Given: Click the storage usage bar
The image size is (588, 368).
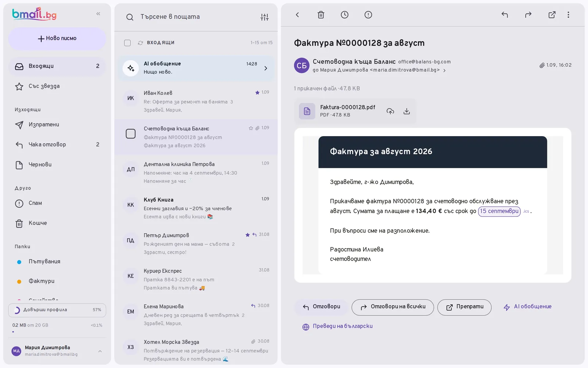Looking at the screenshot, I should 57,332.
